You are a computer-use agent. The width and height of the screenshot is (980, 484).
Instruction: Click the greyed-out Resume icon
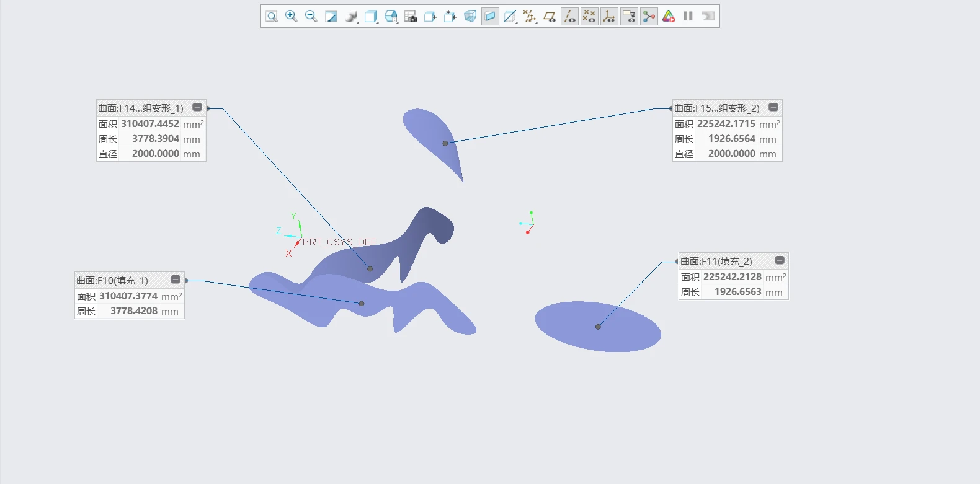(708, 16)
